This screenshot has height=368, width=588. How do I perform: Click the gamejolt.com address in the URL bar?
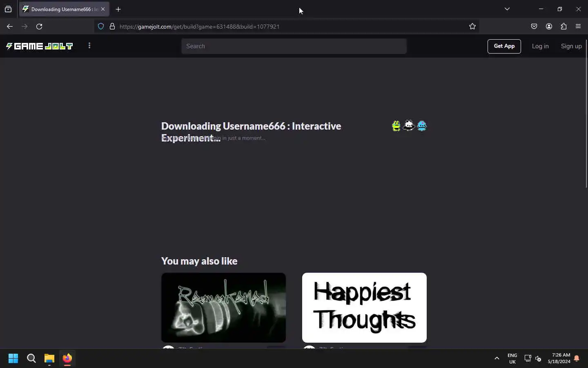click(x=199, y=27)
